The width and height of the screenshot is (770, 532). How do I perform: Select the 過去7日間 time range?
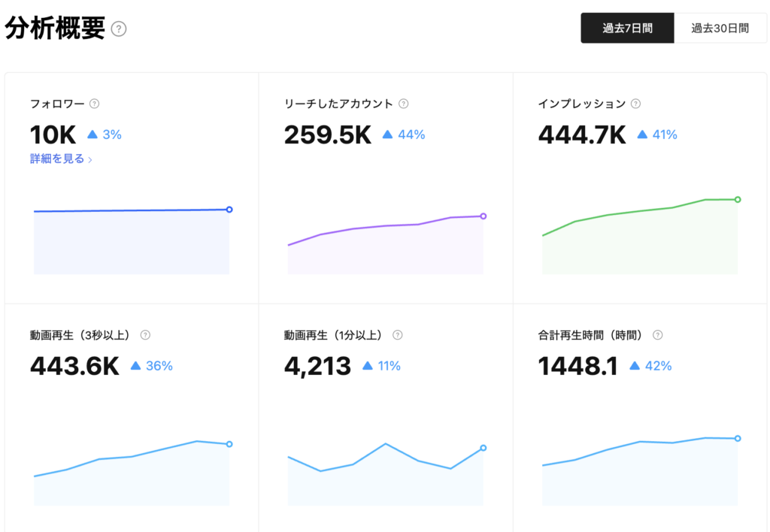click(x=627, y=29)
